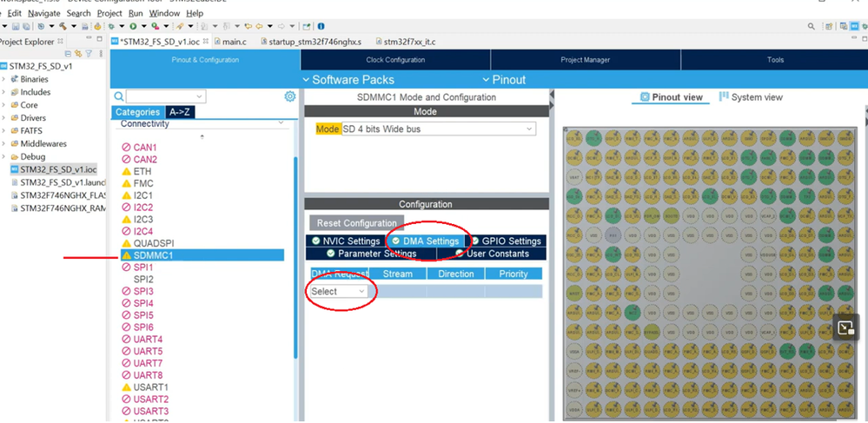The image size is (868, 423).
Task: Close the STM32_FS_SD_v1.ioc editor tab
Action: [206, 41]
